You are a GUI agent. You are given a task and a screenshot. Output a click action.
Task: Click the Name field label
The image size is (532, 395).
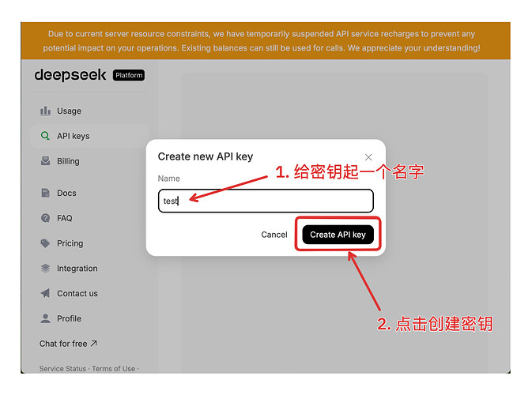click(x=168, y=179)
